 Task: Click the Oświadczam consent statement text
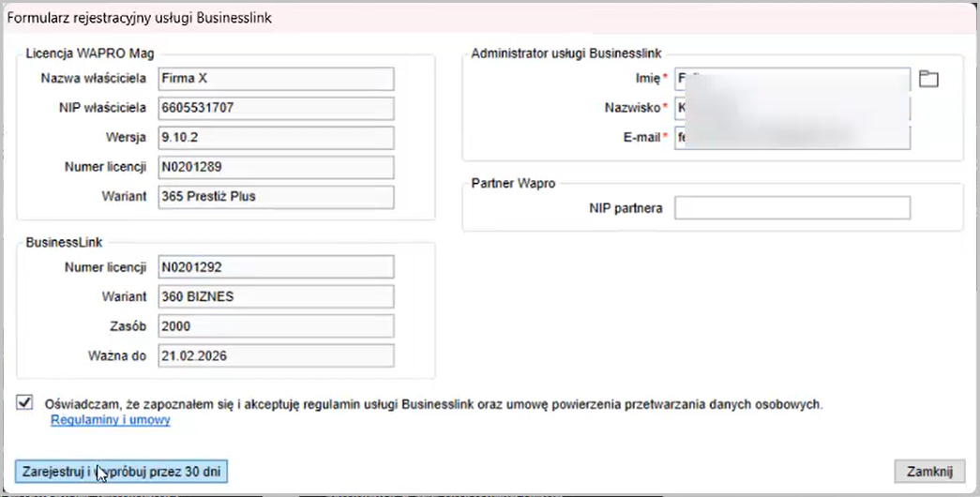click(433, 404)
